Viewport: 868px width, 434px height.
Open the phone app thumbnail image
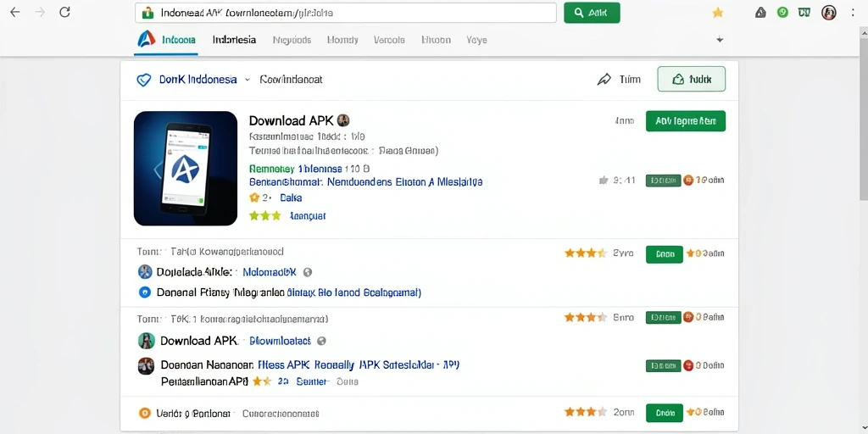pyautogui.click(x=186, y=169)
